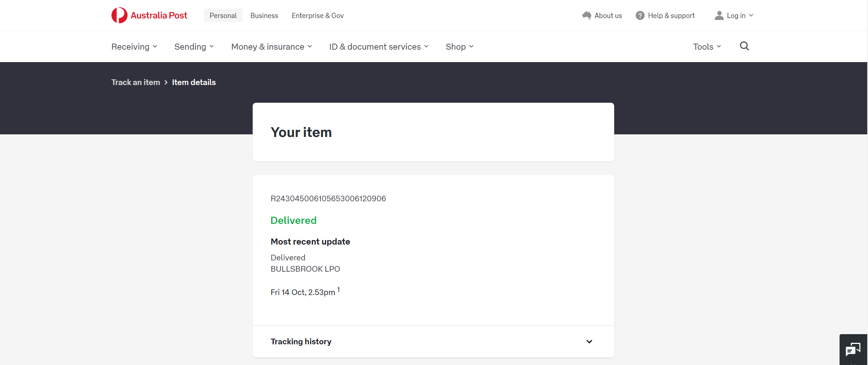The width and height of the screenshot is (868, 365).
Task: Click the Log in user profile icon
Action: click(719, 15)
